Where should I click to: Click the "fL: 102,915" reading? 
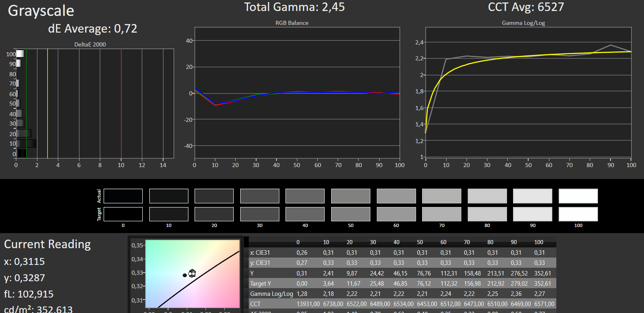tap(29, 294)
